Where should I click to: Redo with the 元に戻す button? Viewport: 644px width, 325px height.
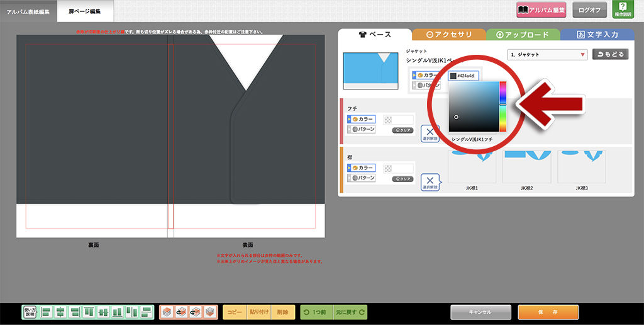point(350,312)
